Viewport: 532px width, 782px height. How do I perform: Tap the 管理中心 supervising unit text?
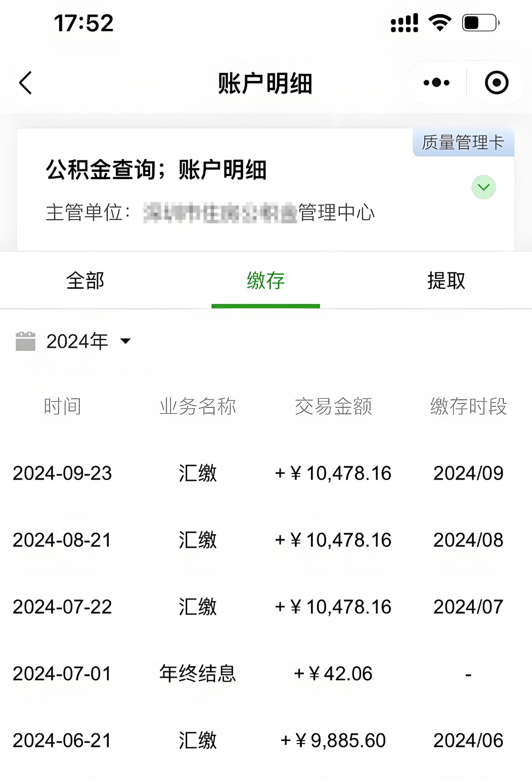point(336,212)
